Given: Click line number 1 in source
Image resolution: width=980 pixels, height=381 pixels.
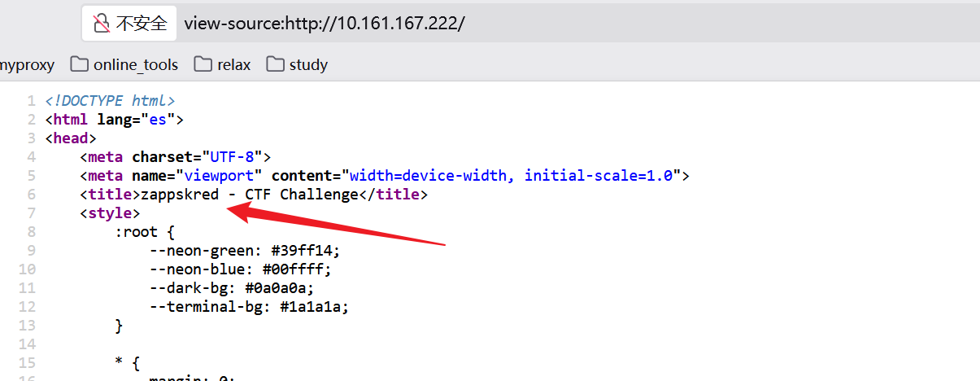Looking at the screenshot, I should [x=31, y=101].
